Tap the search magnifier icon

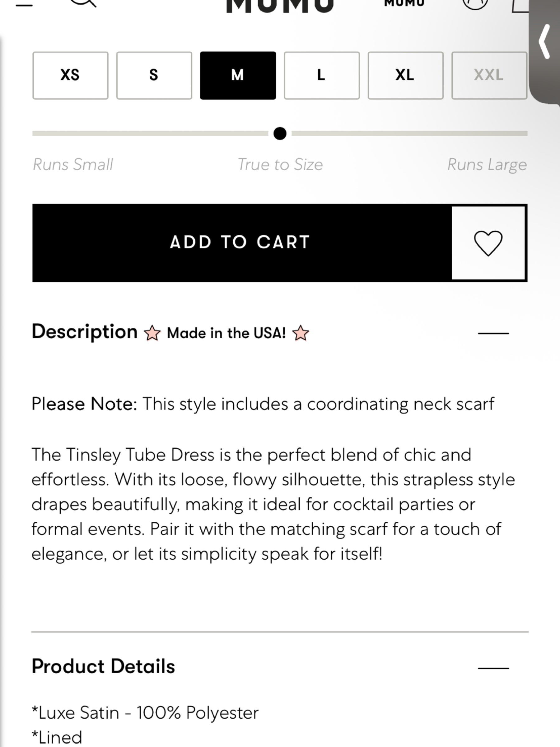(83, 3)
